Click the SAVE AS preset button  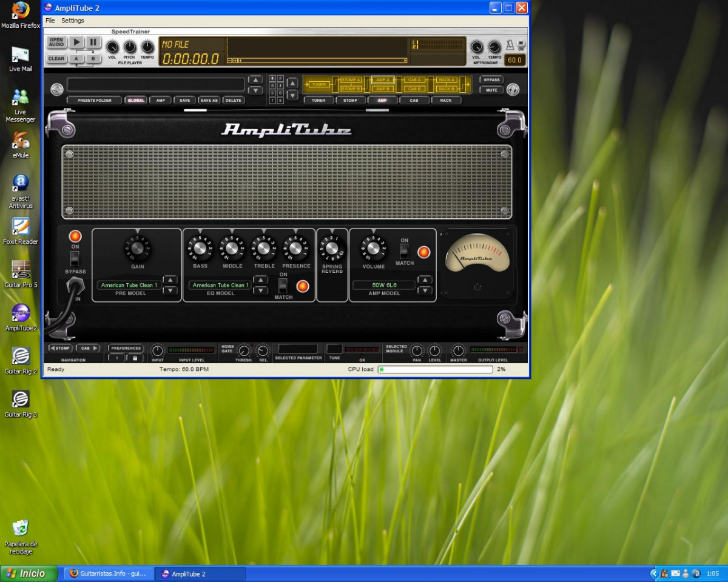[x=209, y=100]
